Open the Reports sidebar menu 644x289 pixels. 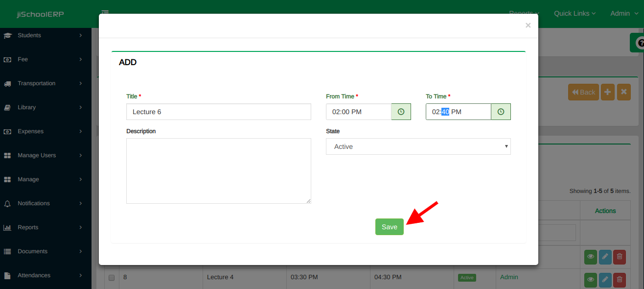point(46,227)
